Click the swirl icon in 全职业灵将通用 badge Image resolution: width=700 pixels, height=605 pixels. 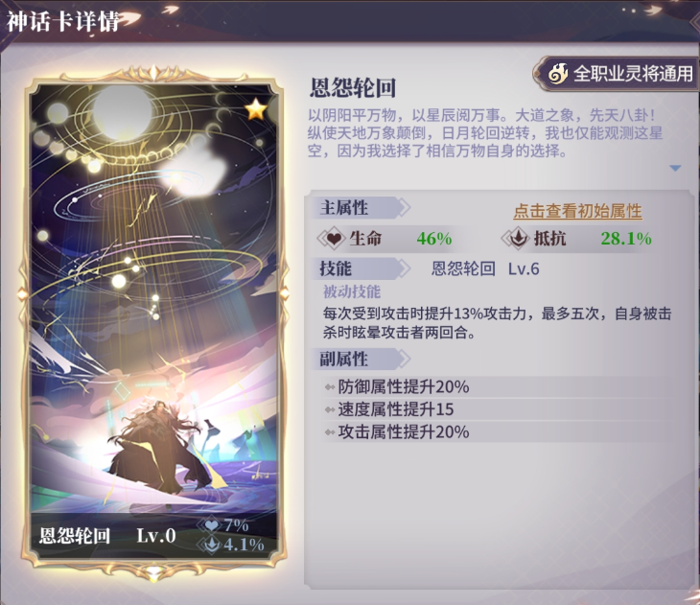557,74
